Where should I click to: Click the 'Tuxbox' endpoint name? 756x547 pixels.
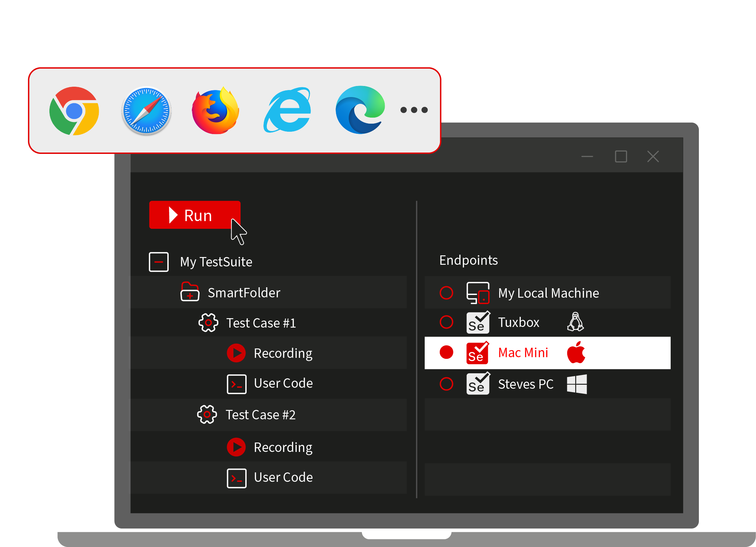coord(518,322)
